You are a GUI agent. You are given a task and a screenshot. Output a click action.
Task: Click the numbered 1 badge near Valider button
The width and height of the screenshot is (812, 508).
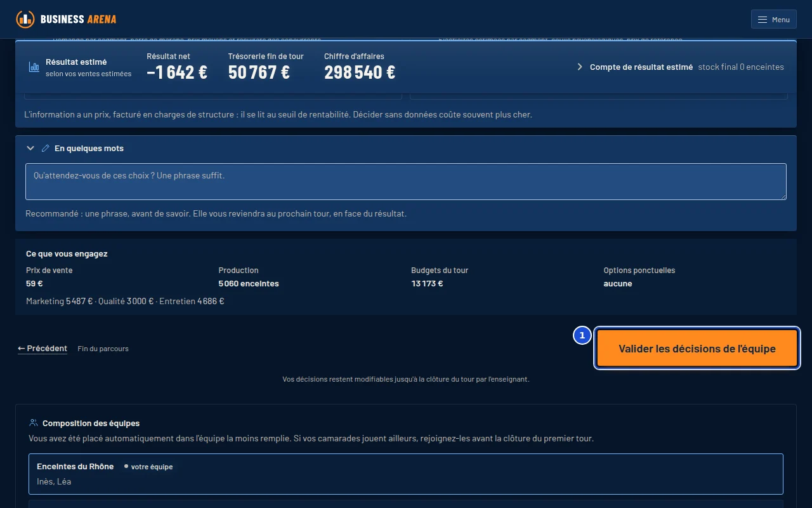(582, 335)
